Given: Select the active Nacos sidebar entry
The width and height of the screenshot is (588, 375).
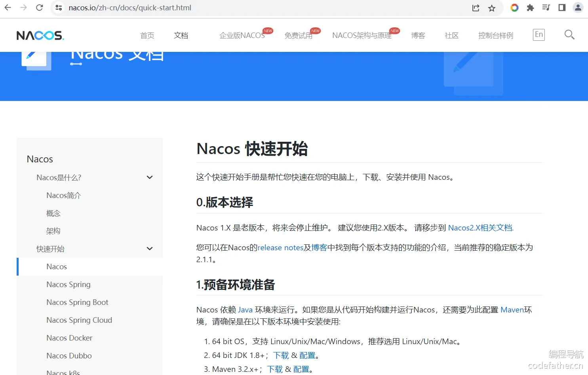Looking at the screenshot, I should [90, 266].
